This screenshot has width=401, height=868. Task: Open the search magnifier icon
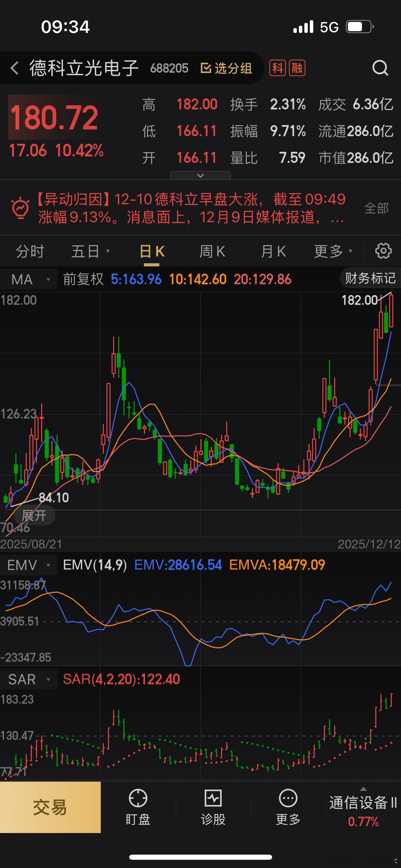click(380, 68)
